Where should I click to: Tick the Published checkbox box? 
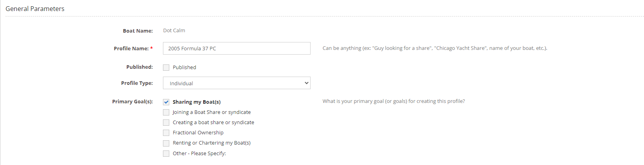166,68
